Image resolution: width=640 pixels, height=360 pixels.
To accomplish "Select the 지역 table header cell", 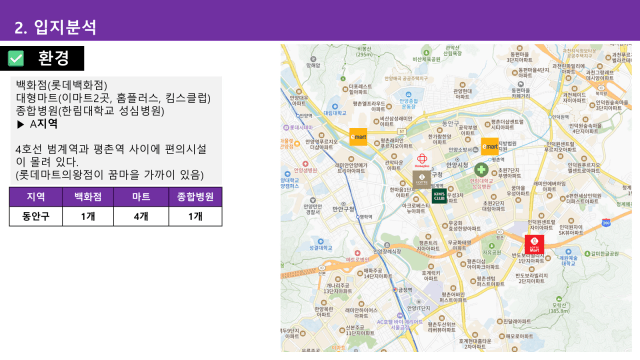I will point(36,197).
